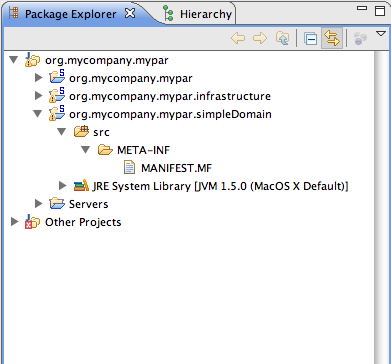Click the src source folder icon
Viewport: 391px width, 364px height.
[81, 132]
